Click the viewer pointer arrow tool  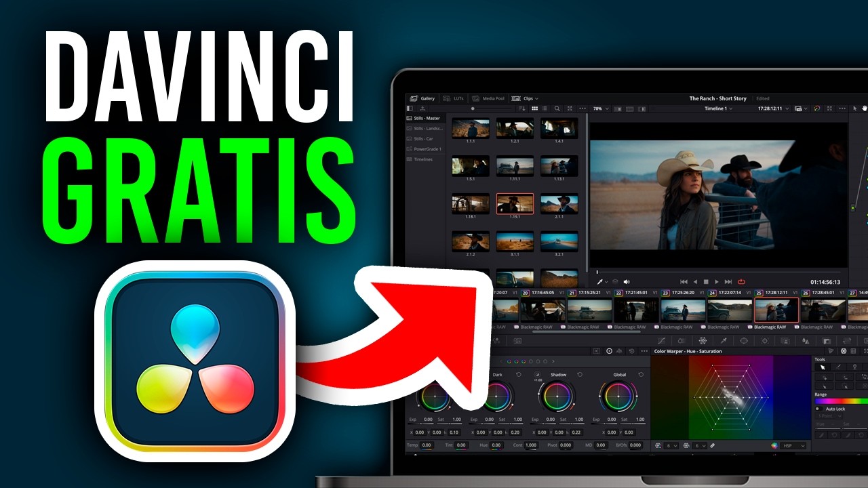pos(855,108)
